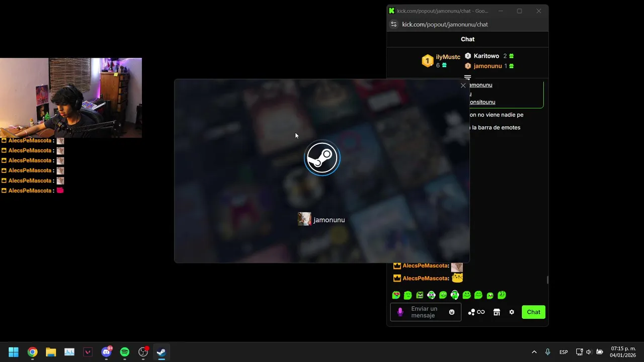Insert the wide-smile green emote, seventh in the row

pos(466,295)
